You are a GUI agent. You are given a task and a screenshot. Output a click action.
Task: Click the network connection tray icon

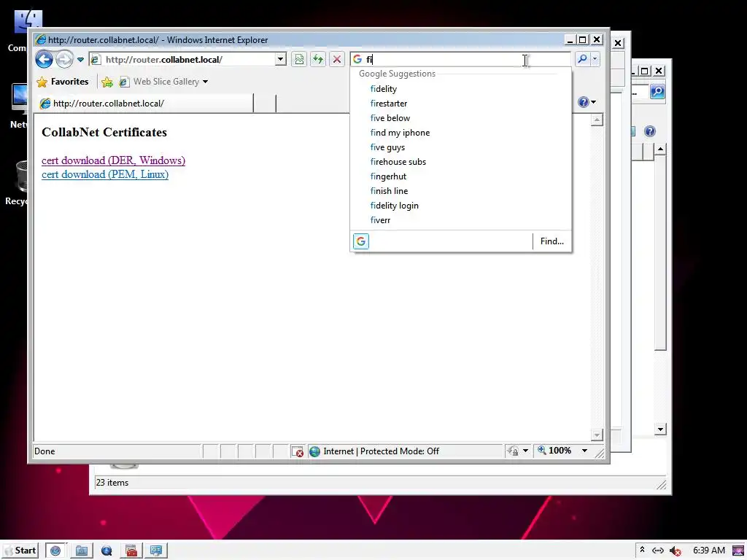coord(658,551)
